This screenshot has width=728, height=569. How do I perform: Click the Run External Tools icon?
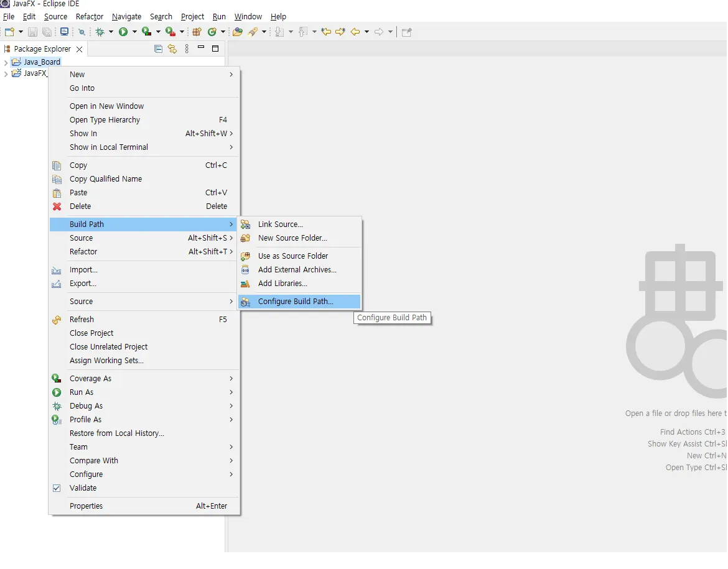(x=170, y=32)
